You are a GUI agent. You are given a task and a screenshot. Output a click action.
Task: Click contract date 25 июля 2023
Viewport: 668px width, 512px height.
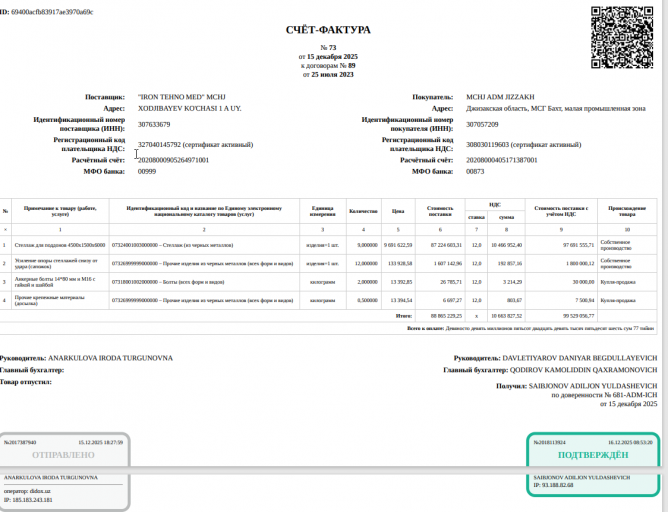pyautogui.click(x=332, y=75)
